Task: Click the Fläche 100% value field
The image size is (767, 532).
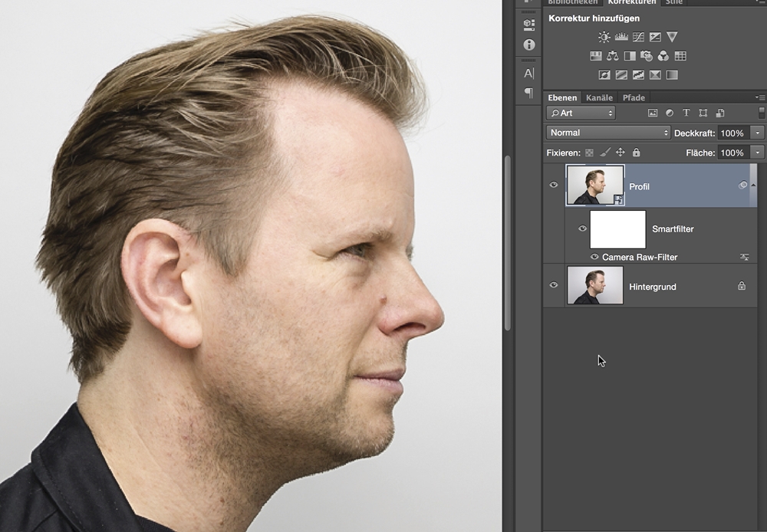Action: [734, 153]
